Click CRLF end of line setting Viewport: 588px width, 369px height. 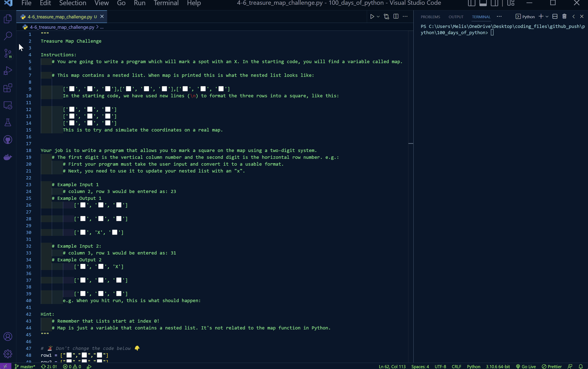pos(456,366)
